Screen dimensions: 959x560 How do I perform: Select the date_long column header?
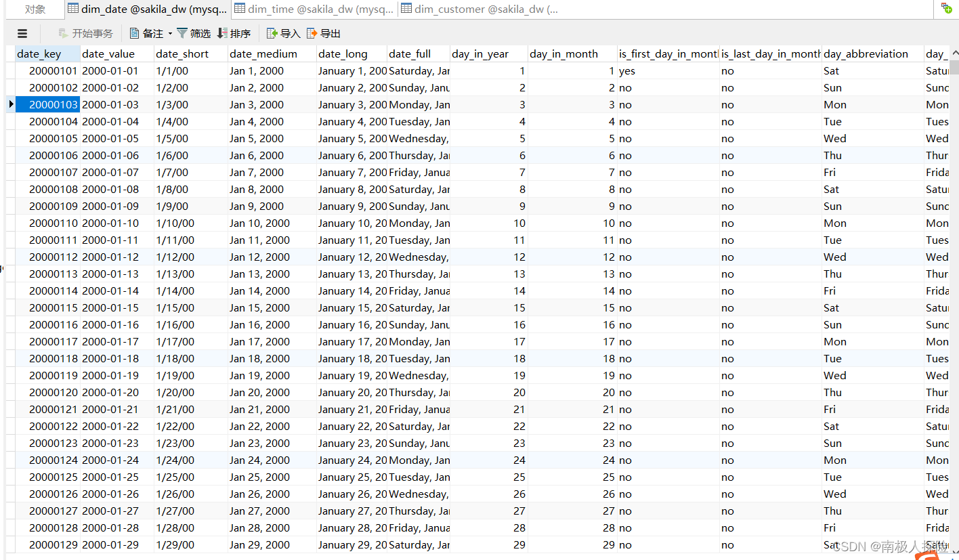coord(352,53)
